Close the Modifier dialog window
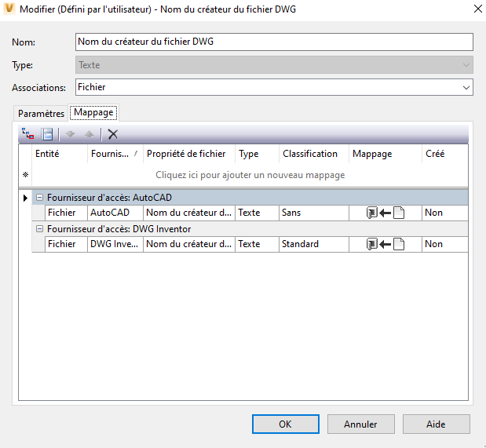 tap(478, 9)
